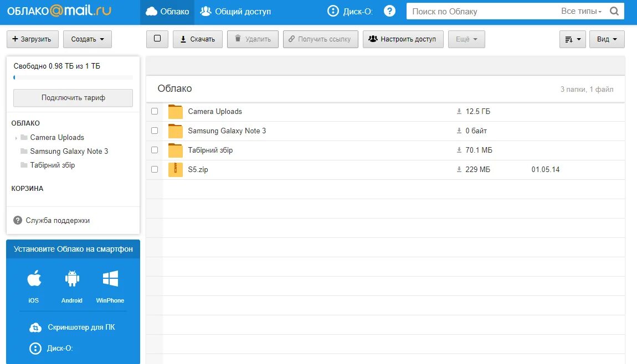Viewport: 637px width, 364px height.
Task: Open the Ещё dropdown menu
Action: 466,39
